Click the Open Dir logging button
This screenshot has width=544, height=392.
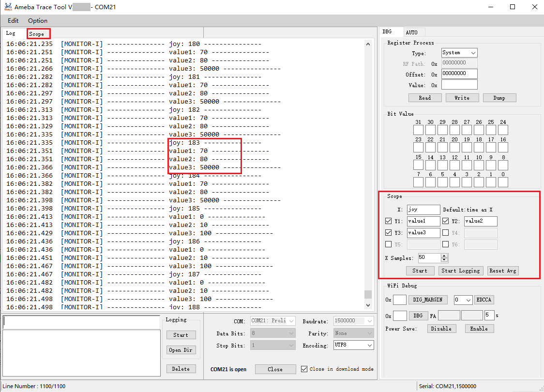click(181, 350)
